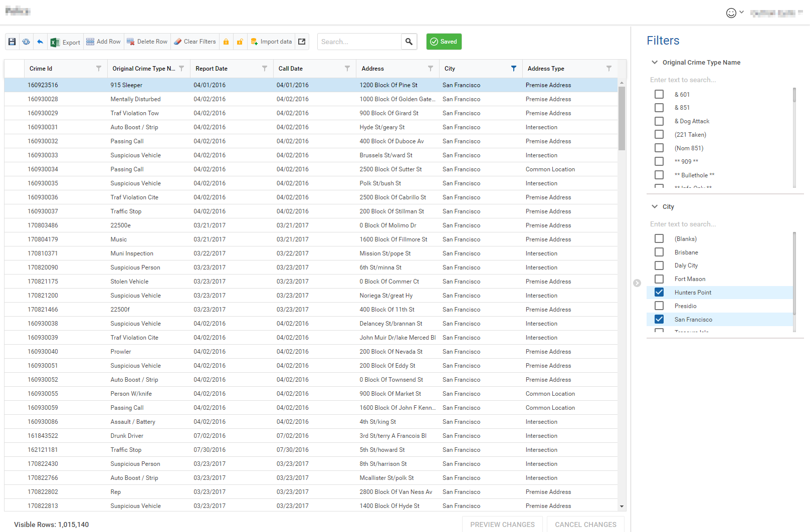
Task: Click the Undo arrow icon
Action: click(40, 42)
